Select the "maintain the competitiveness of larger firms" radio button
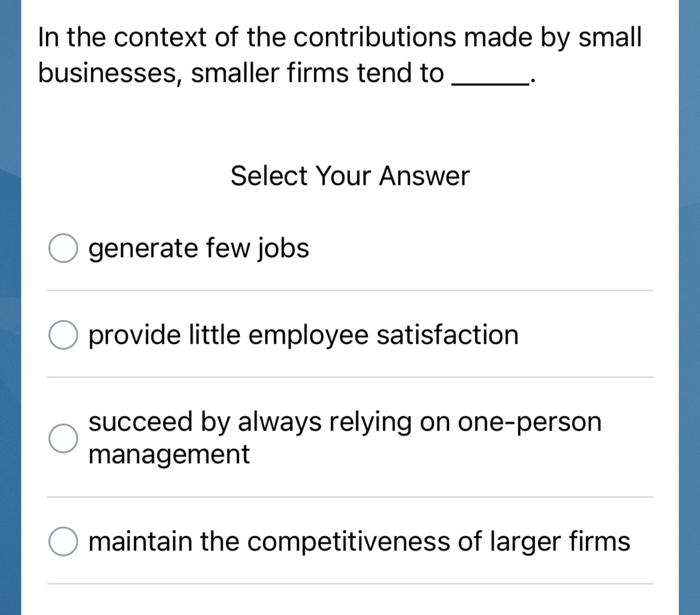Viewport: 700px width, 615px height. pyautogui.click(x=63, y=541)
